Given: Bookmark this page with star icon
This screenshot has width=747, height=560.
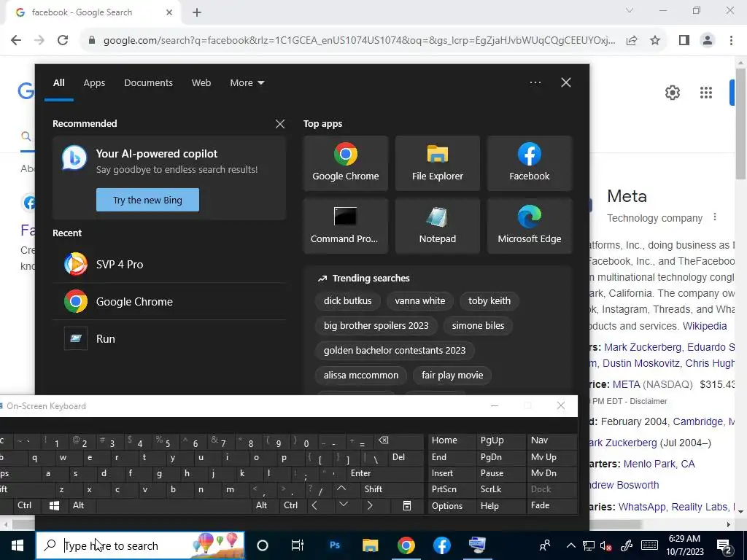Looking at the screenshot, I should pos(655,40).
